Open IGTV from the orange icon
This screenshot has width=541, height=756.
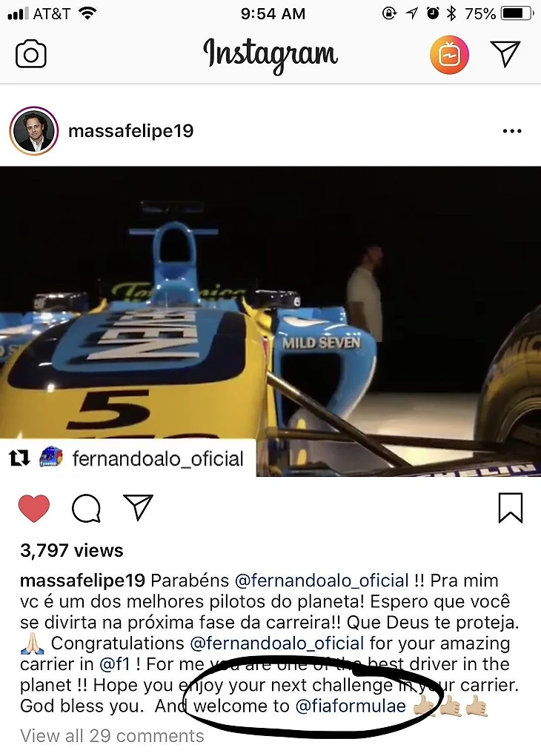click(x=449, y=54)
